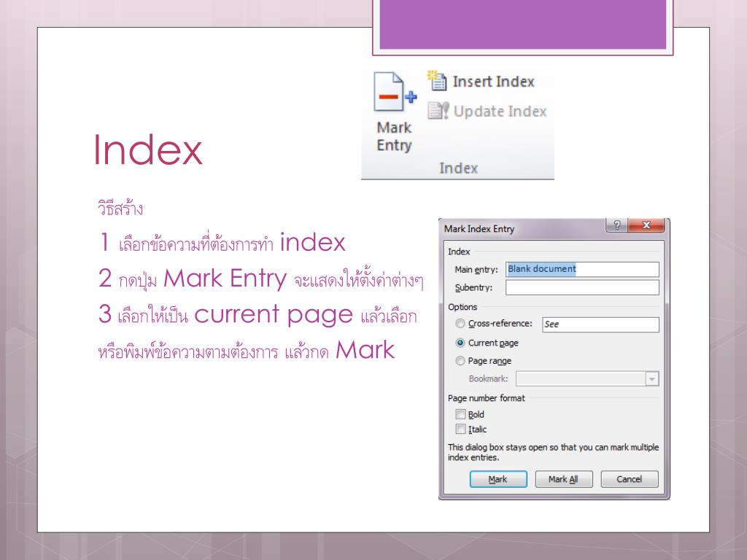The image size is (747, 560).
Task: Enable the Bold page number checkbox
Action: click(461, 414)
